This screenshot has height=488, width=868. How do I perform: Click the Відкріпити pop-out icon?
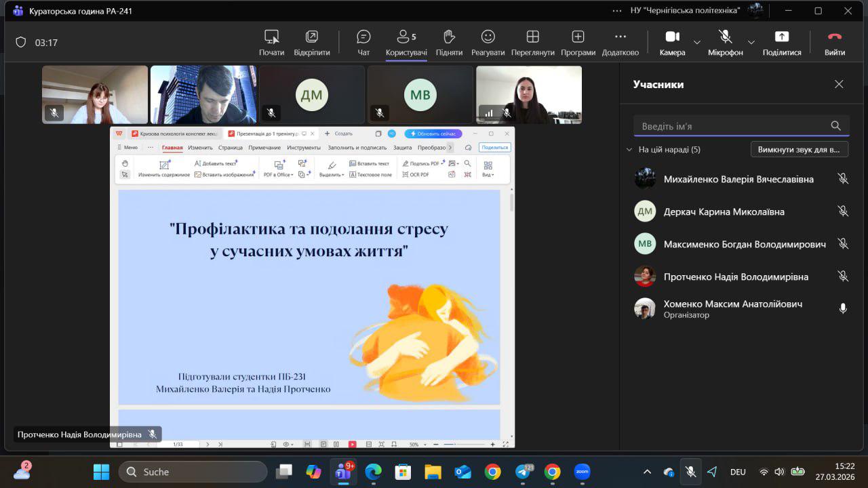point(311,42)
